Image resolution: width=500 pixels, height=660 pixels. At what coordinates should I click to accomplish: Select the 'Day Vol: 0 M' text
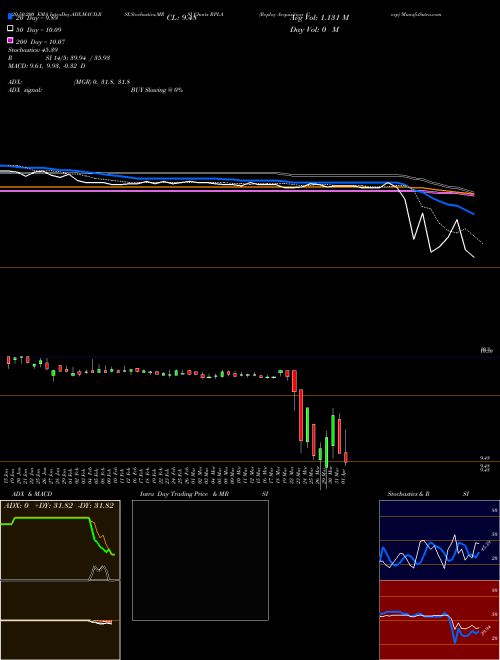point(314,29)
